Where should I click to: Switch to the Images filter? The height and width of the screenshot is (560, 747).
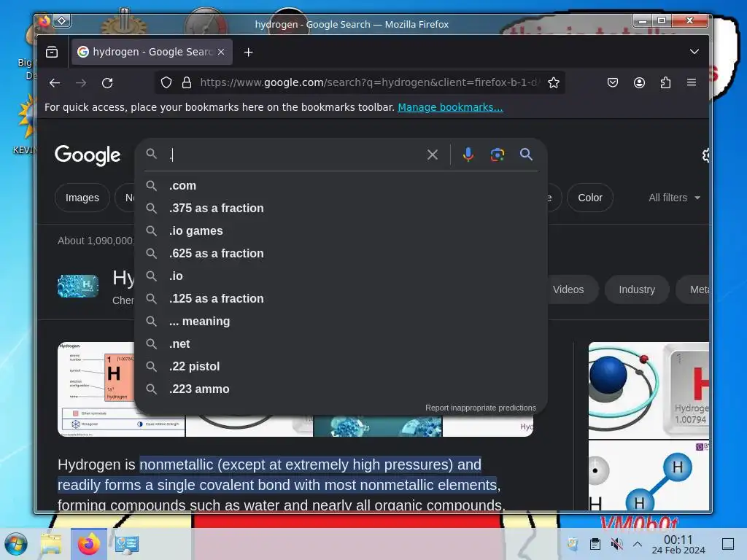click(82, 198)
